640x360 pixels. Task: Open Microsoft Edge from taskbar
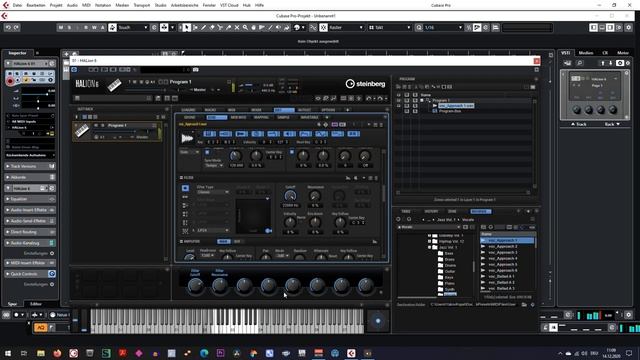[204, 353]
